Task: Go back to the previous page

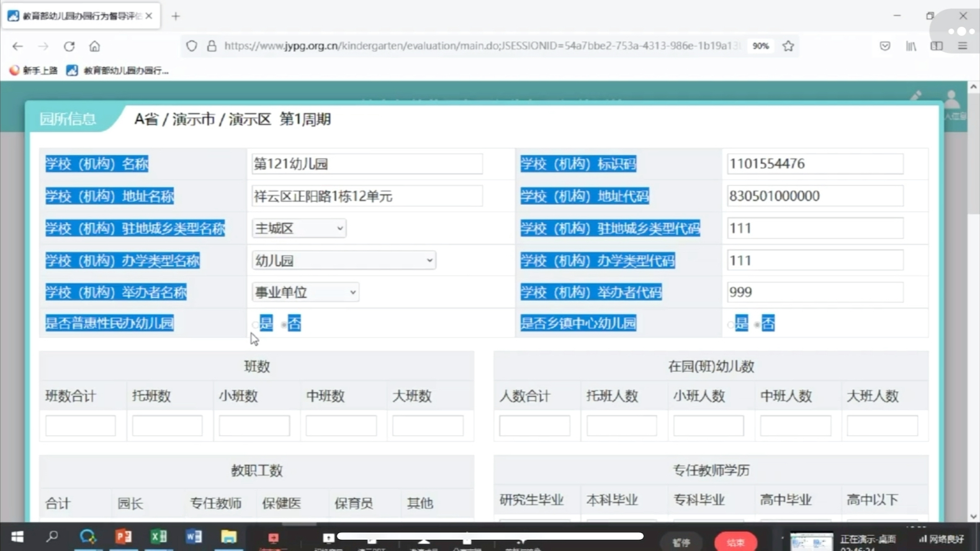Action: pos(17,46)
